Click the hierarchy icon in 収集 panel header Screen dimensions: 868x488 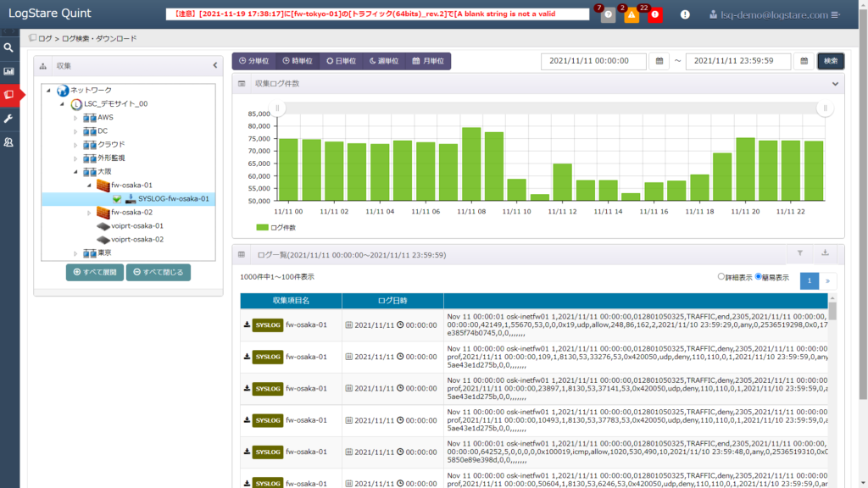[43, 66]
